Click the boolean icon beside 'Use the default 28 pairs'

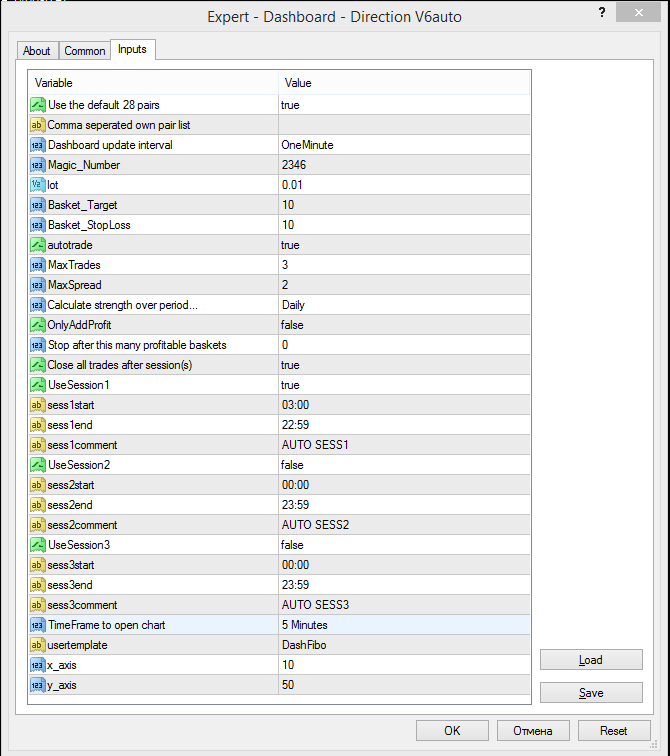tap(38, 105)
